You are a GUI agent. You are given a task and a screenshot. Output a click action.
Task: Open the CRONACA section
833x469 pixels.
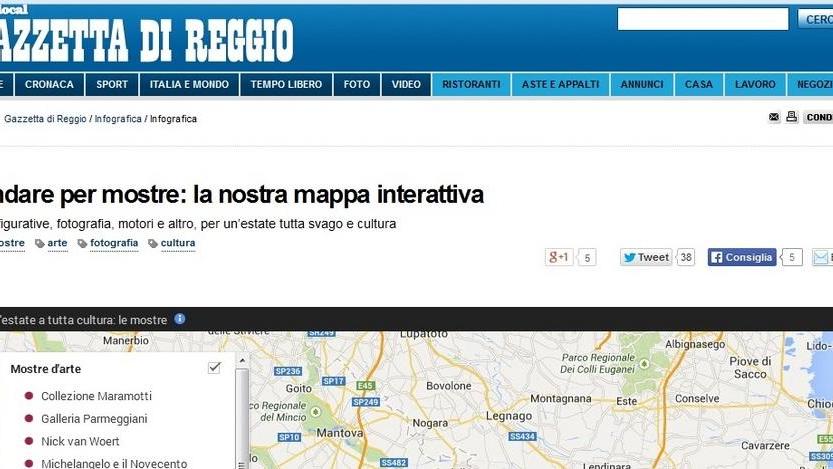pos(49,84)
